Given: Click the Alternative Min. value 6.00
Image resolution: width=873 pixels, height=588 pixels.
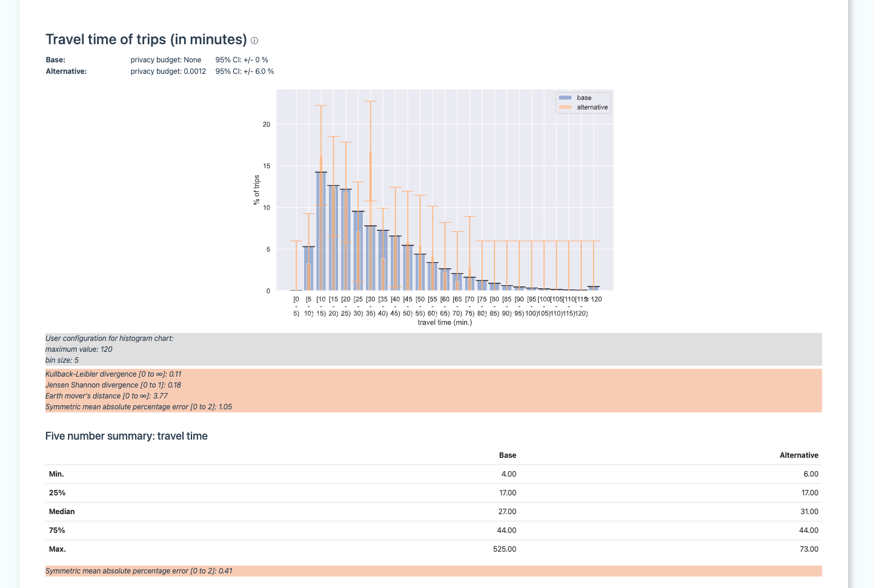Looking at the screenshot, I should click(811, 474).
